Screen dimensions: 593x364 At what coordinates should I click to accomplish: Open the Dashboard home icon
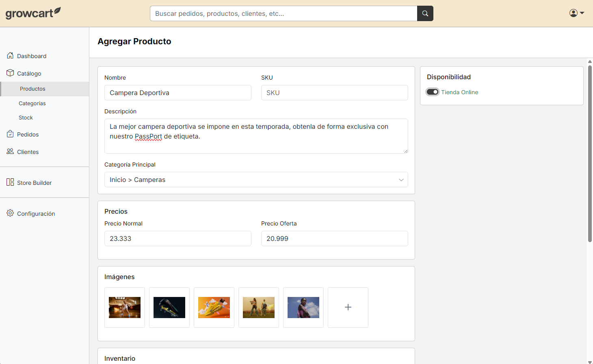click(10, 56)
